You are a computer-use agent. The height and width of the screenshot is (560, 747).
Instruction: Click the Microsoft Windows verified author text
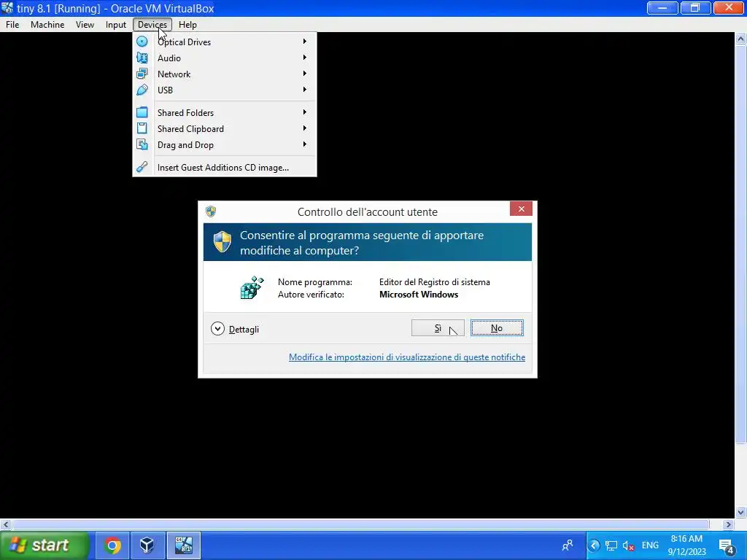(419, 295)
